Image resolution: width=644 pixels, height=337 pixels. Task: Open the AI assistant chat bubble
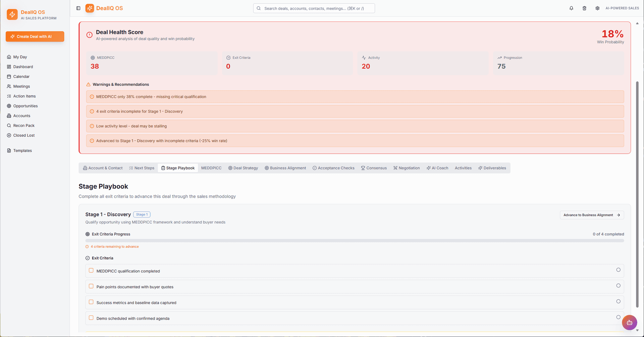[x=629, y=323]
